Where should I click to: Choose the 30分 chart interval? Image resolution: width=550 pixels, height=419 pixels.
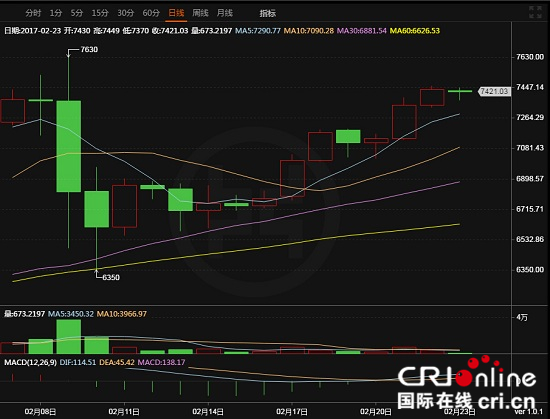click(126, 13)
